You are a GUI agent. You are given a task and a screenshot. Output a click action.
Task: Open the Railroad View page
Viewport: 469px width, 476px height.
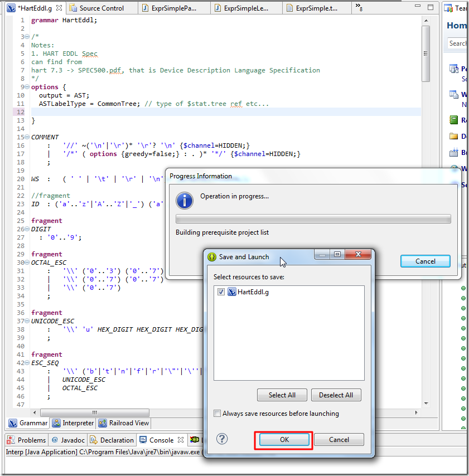point(124,423)
